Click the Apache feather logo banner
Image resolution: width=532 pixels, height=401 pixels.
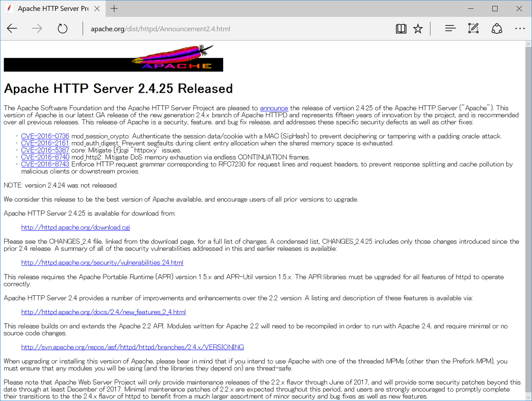(x=113, y=59)
